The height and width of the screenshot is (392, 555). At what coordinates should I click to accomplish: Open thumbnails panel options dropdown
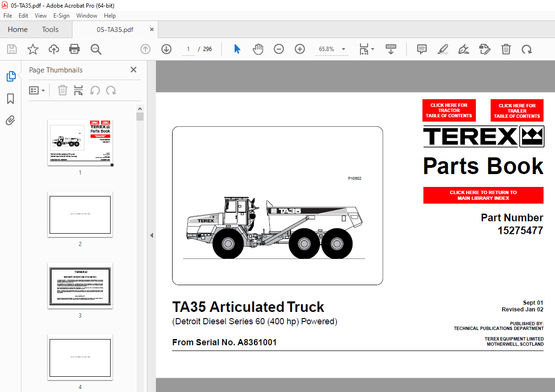pyautogui.click(x=37, y=91)
